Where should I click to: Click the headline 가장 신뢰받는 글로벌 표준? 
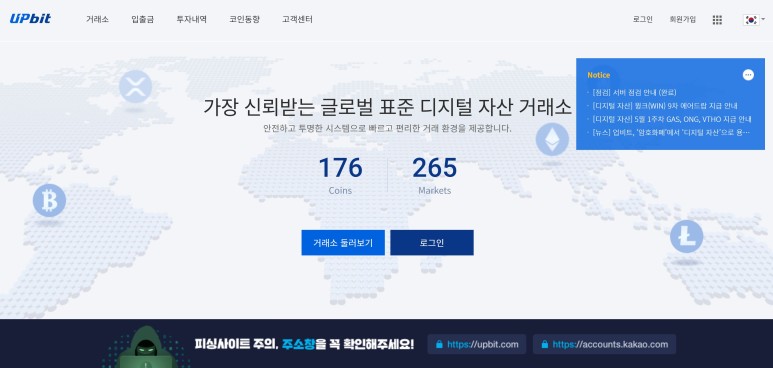387,107
